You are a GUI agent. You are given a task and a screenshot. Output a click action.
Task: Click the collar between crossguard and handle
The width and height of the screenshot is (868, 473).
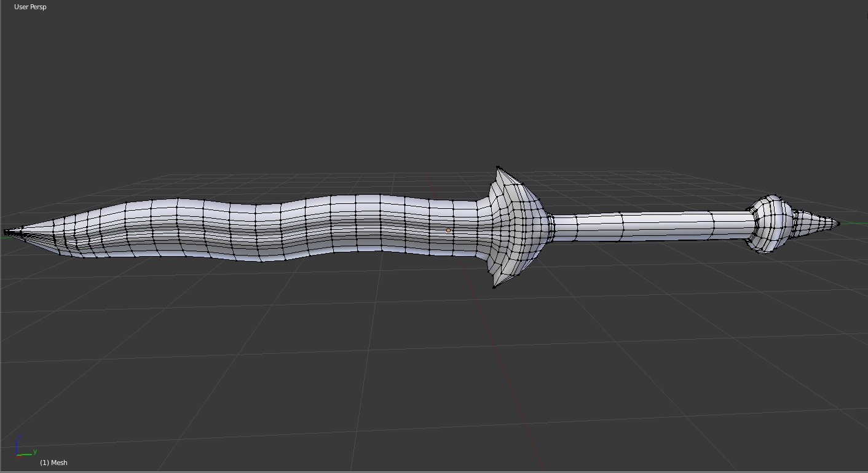pos(551,226)
